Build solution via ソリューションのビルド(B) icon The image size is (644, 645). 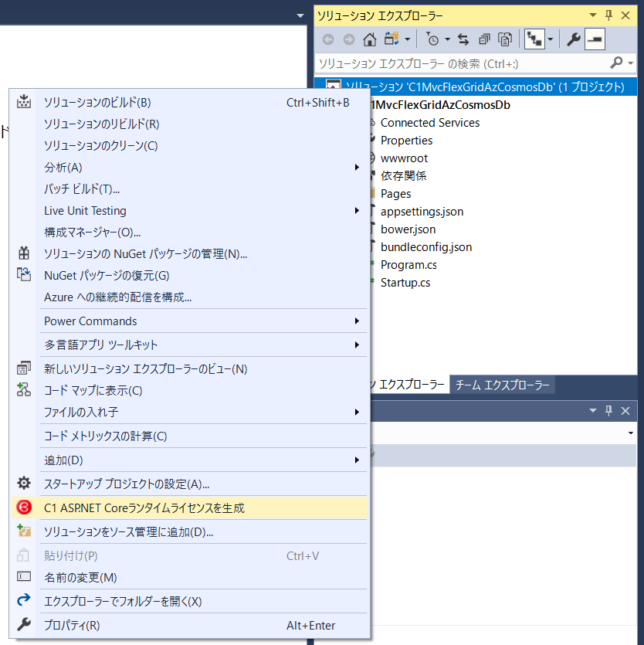(24, 102)
